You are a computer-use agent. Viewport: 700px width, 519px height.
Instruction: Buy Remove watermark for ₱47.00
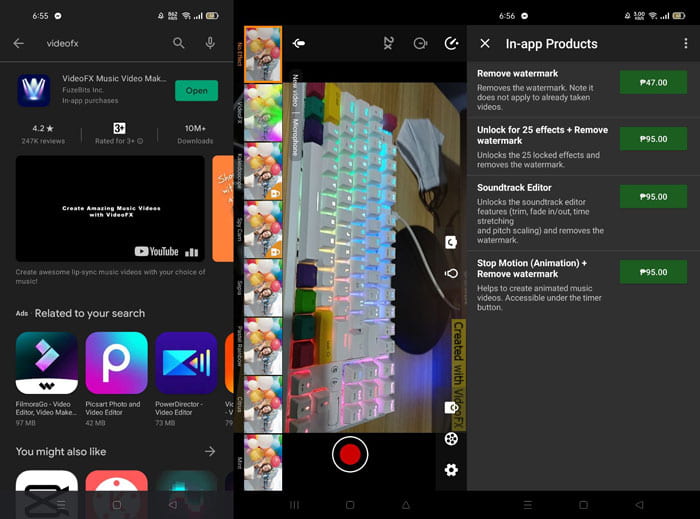(x=653, y=82)
